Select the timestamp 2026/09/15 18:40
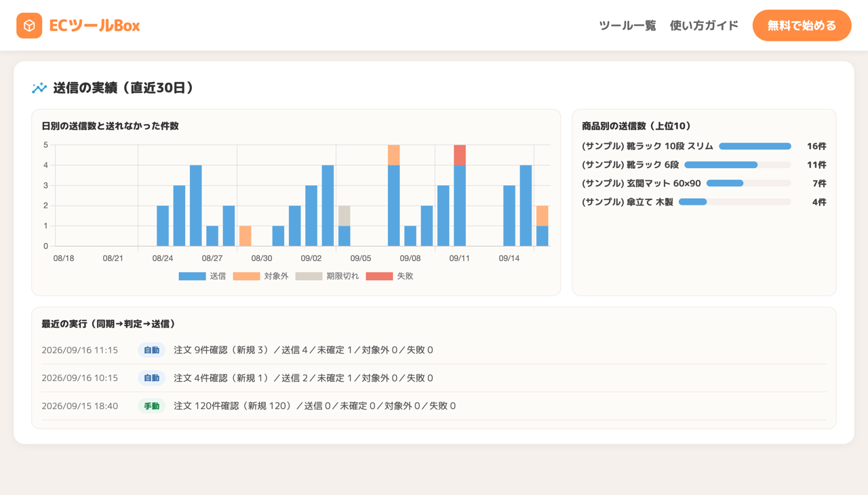Screen dimensions: 868x495 [80, 406]
